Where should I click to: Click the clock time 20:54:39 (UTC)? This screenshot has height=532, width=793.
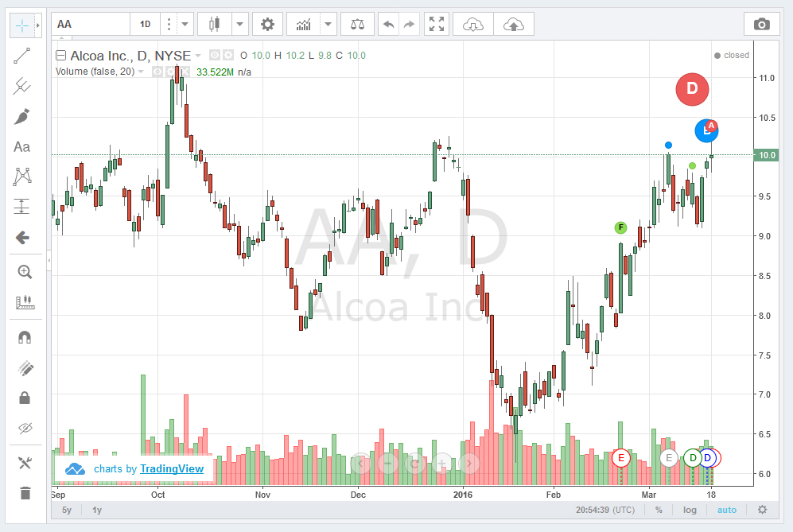[604, 510]
